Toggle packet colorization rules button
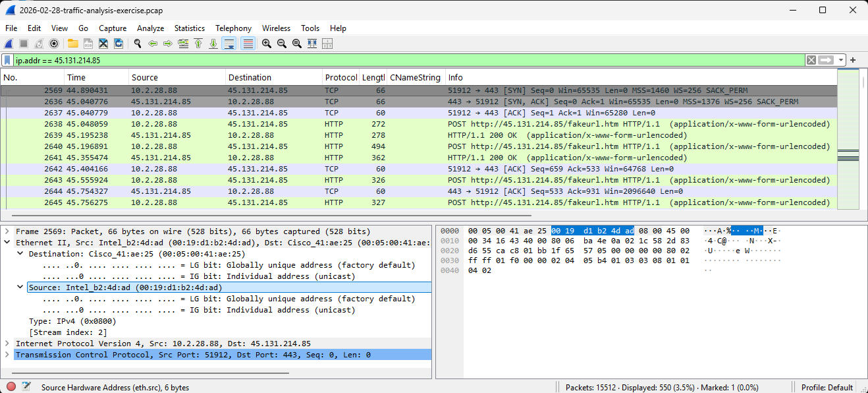Screen dimensions: 868x393 248,44
